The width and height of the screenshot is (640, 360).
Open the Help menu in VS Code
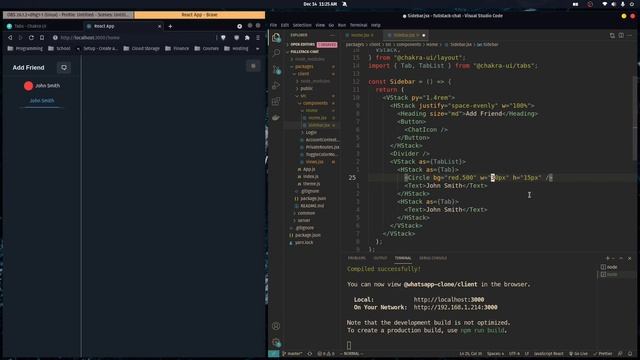point(376,25)
